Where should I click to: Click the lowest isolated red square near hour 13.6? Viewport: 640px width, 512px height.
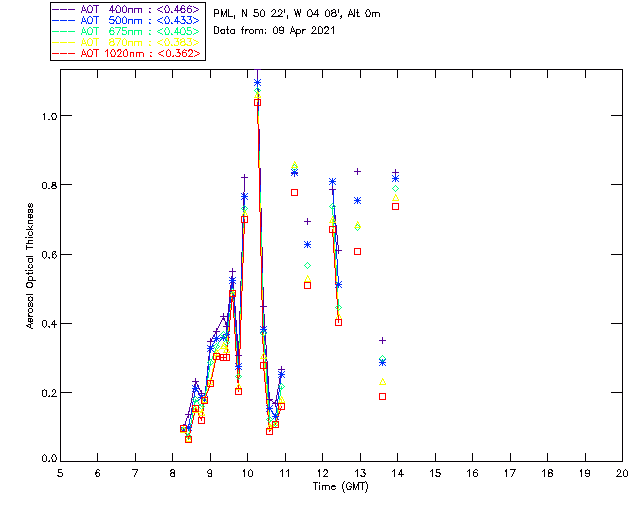point(382,396)
